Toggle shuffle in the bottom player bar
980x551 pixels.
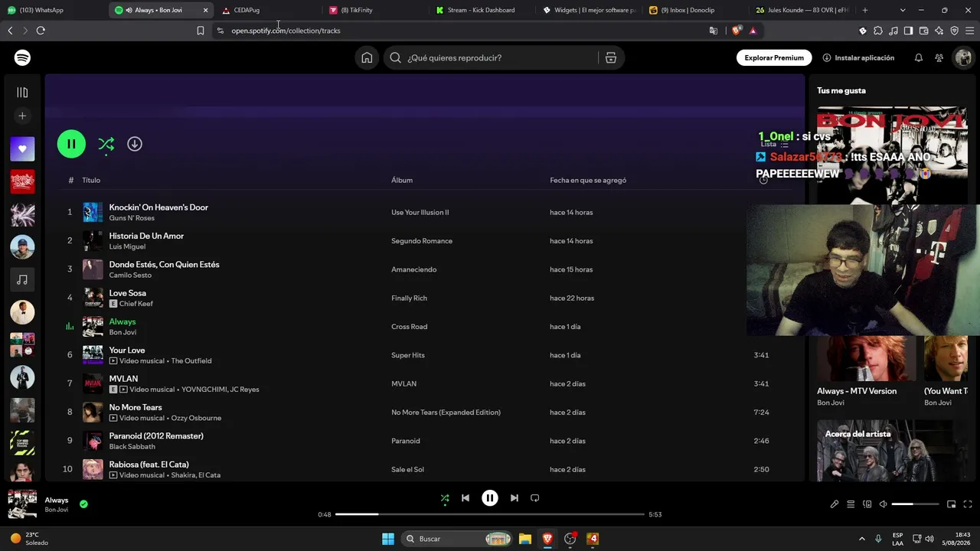pos(445,498)
